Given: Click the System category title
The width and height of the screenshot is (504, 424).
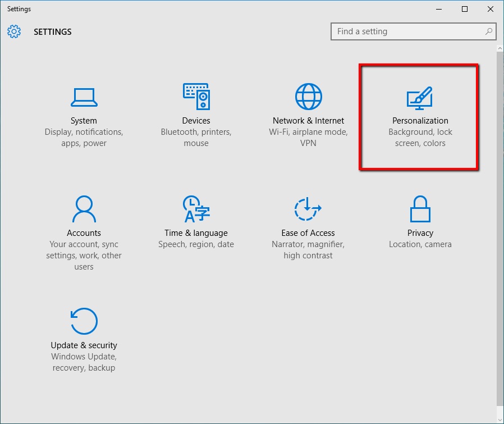Looking at the screenshot, I should click(84, 121).
